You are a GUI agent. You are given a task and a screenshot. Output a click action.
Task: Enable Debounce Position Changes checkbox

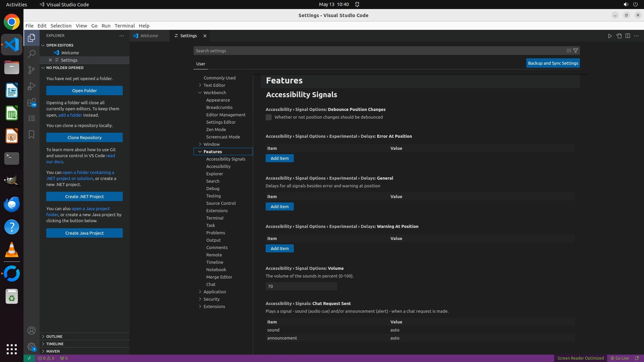tap(269, 117)
